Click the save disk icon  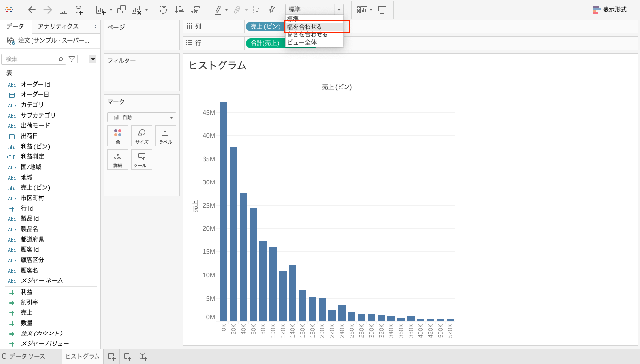pyautogui.click(x=63, y=10)
